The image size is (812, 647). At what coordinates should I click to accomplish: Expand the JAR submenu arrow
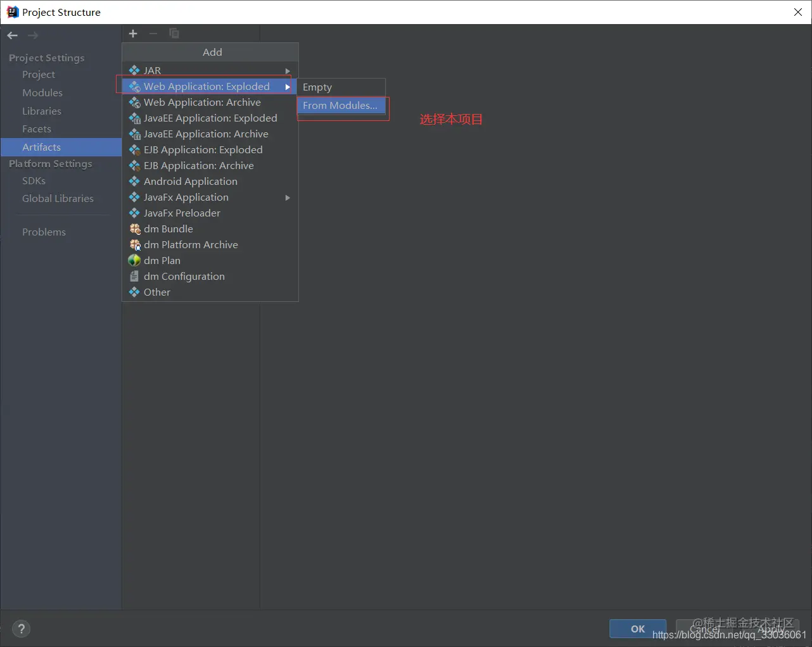point(288,71)
